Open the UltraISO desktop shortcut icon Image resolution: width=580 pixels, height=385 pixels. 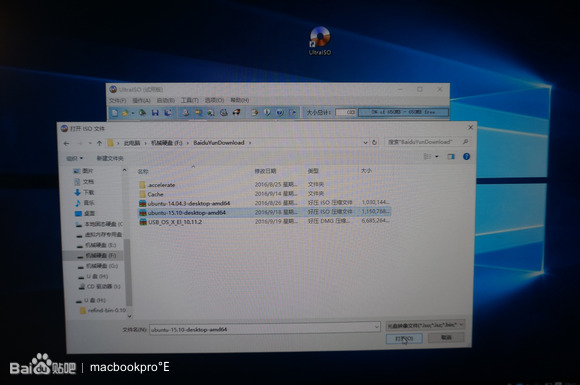(320, 41)
